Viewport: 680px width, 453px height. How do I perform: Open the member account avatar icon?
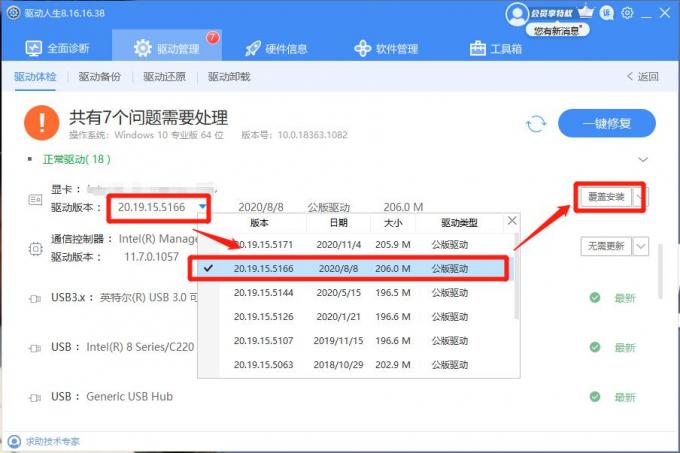point(517,14)
